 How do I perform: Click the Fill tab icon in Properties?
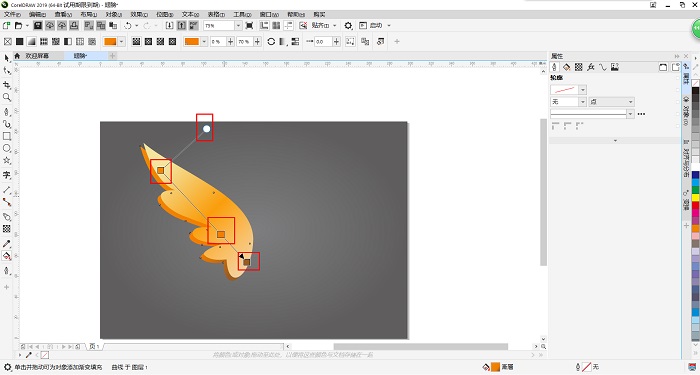tap(567, 67)
